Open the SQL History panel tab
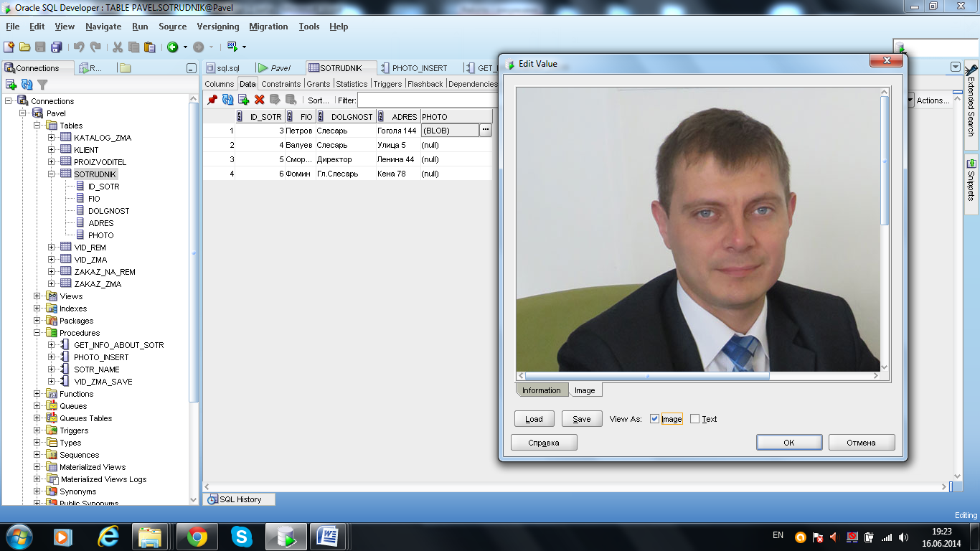Viewport: 980px width, 551px height. point(240,499)
